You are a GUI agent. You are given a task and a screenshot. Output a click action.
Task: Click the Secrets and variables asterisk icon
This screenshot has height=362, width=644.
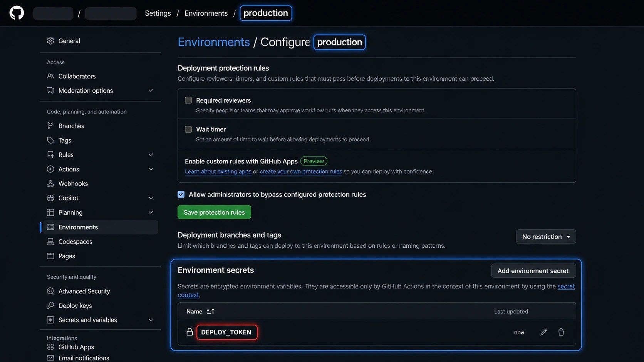(50, 320)
